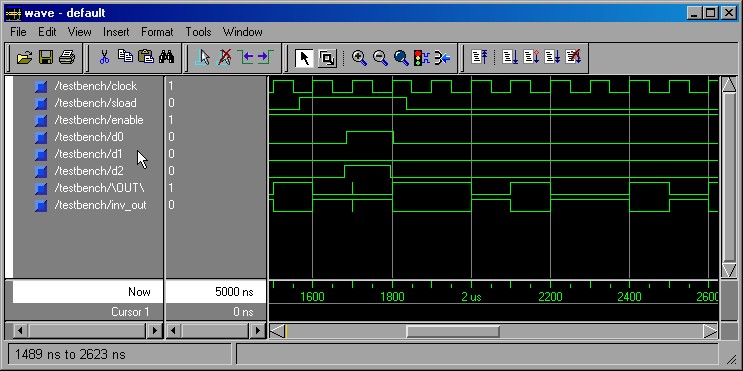Click the waveform vertical scroll down arrow
Screen dimensions: 743x371
728,270
